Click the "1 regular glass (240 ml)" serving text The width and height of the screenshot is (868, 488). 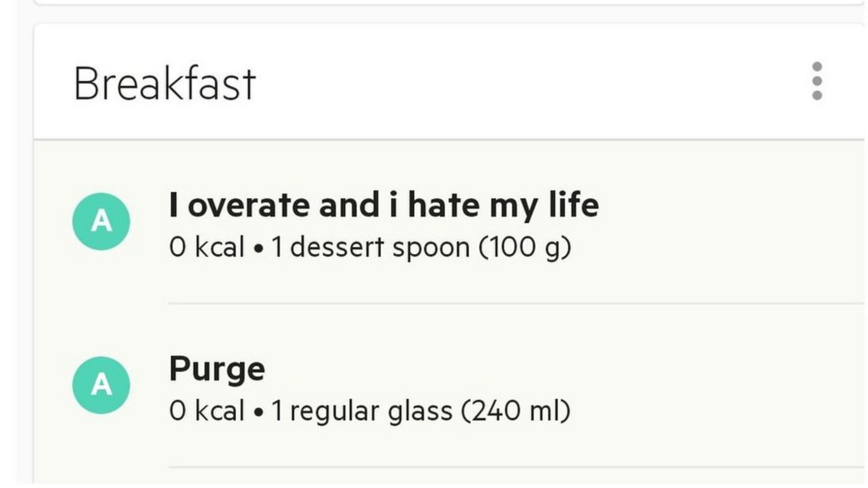(x=420, y=411)
